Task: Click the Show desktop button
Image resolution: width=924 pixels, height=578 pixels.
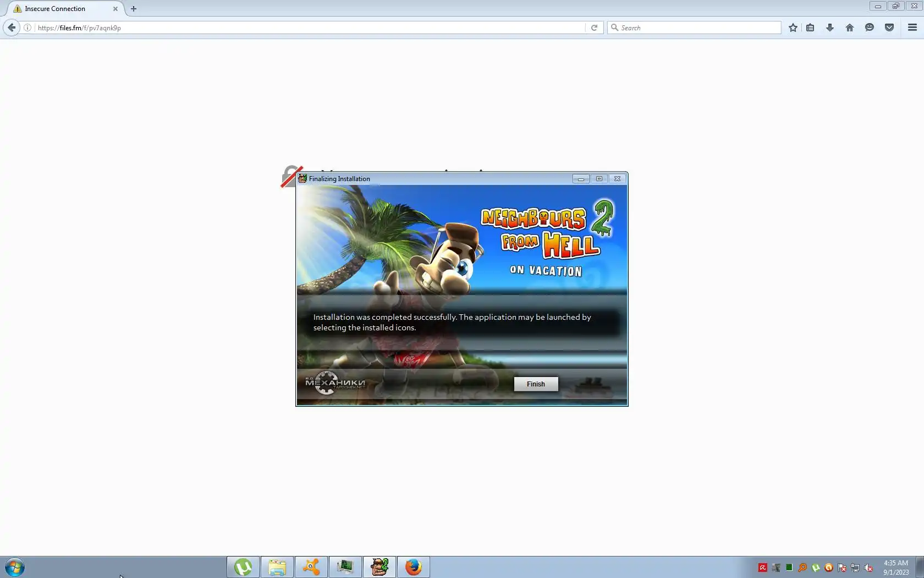Action: tap(920, 567)
